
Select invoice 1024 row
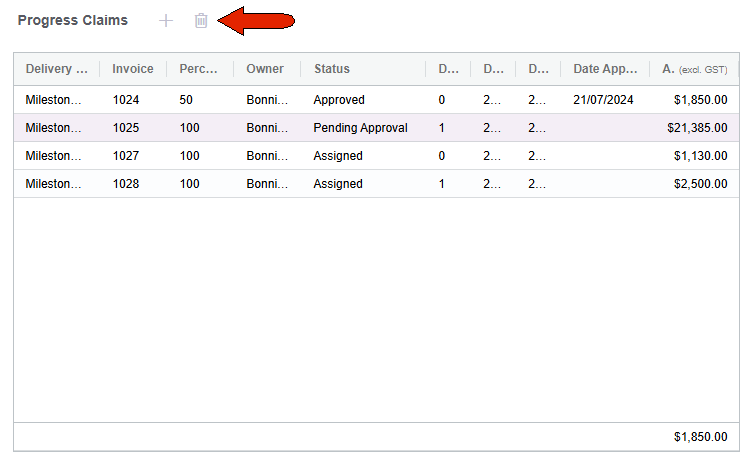(376, 100)
